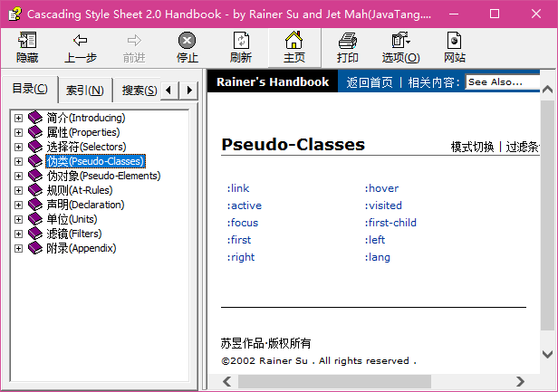Screen dimensions: 558x392
Task: Click 模式切换 mode switch link
Action: click(x=472, y=147)
